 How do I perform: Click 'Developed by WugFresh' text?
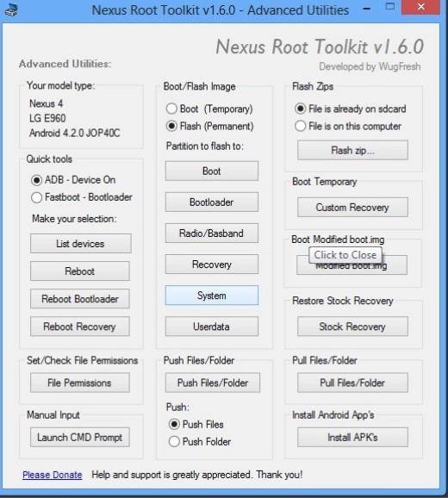tap(370, 66)
